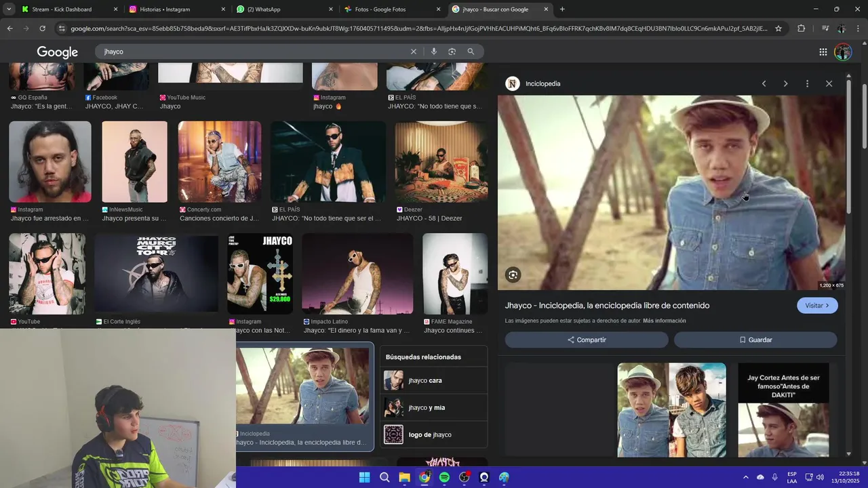The height and width of the screenshot is (488, 868).
Task: Open the selected Inciclopedia result thumbnail
Action: (x=303, y=386)
